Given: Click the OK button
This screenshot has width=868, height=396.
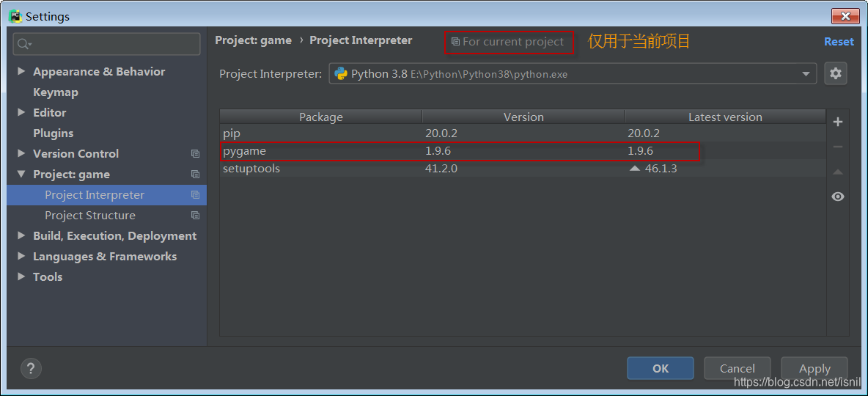Looking at the screenshot, I should 661,368.
